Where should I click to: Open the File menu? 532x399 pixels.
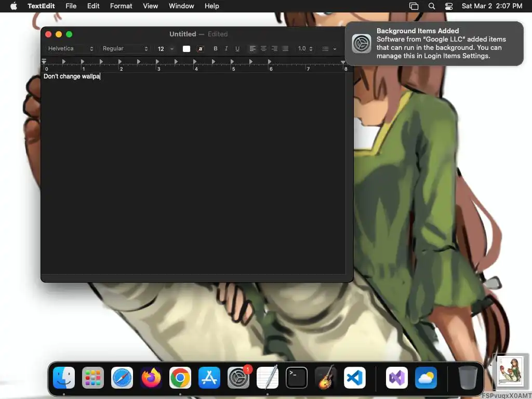(x=71, y=6)
